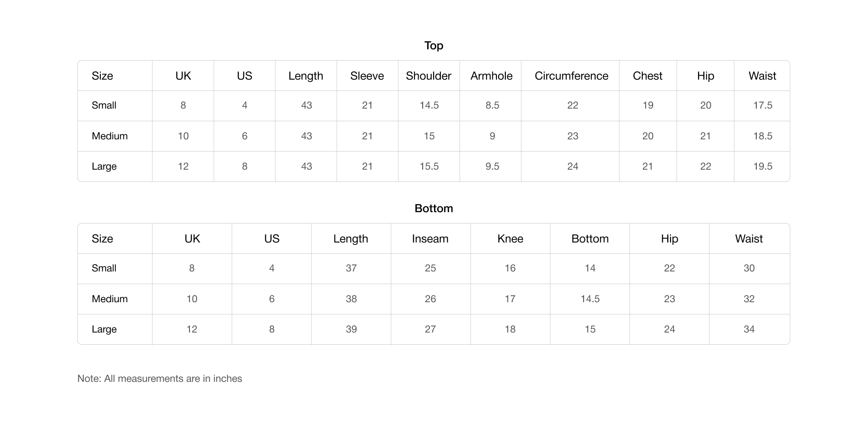Select the 34 waist value for Large bottom
Viewport: 868px width, 423px height.
749,329
